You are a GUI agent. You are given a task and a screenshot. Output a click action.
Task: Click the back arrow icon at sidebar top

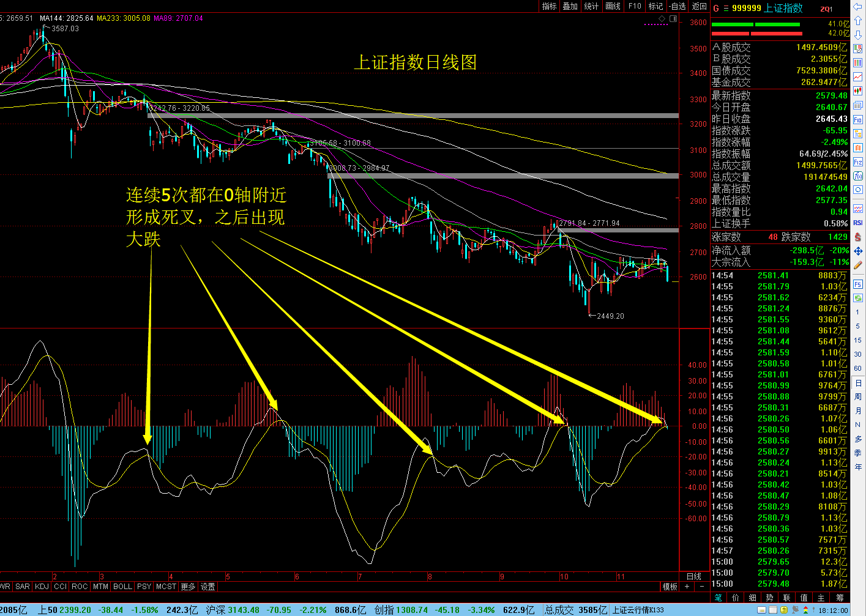pos(858,7)
